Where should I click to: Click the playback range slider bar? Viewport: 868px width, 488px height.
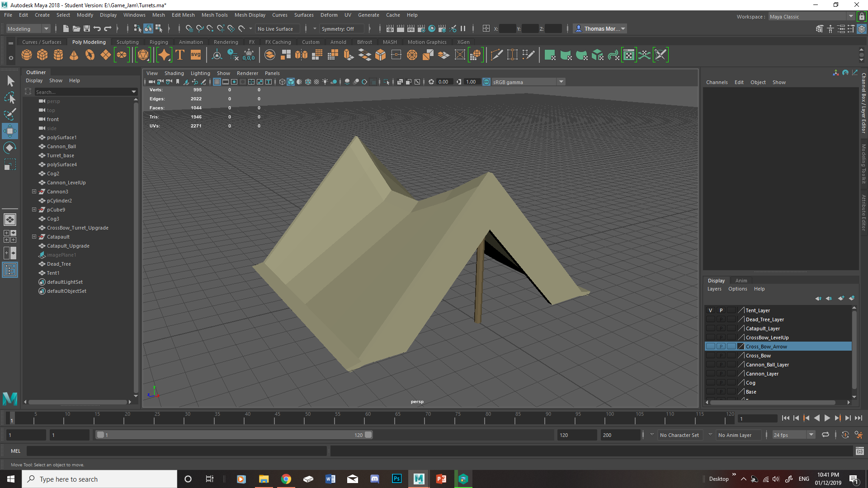click(234, 435)
